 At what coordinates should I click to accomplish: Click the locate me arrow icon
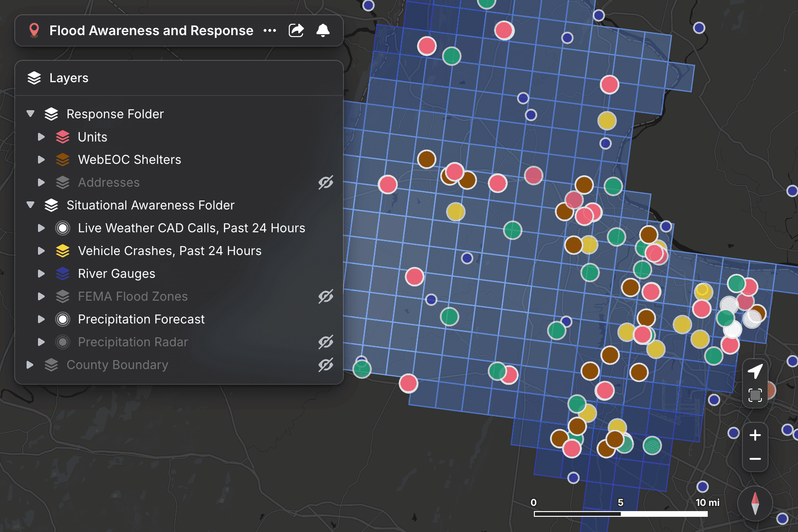[x=755, y=371]
